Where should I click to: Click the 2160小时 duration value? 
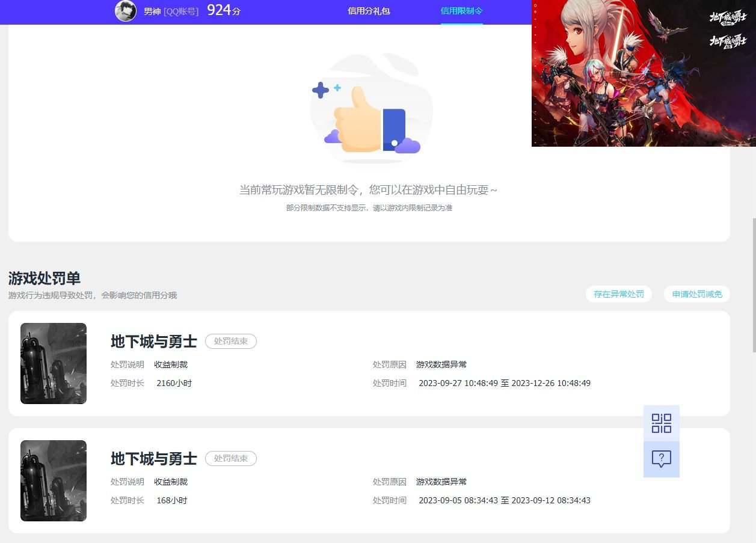tap(174, 383)
